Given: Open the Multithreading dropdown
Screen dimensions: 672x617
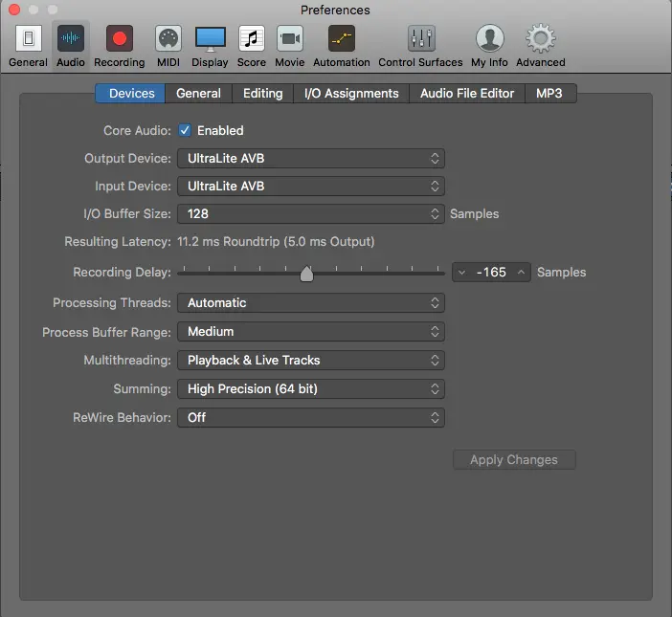Looking at the screenshot, I should click(x=311, y=360).
